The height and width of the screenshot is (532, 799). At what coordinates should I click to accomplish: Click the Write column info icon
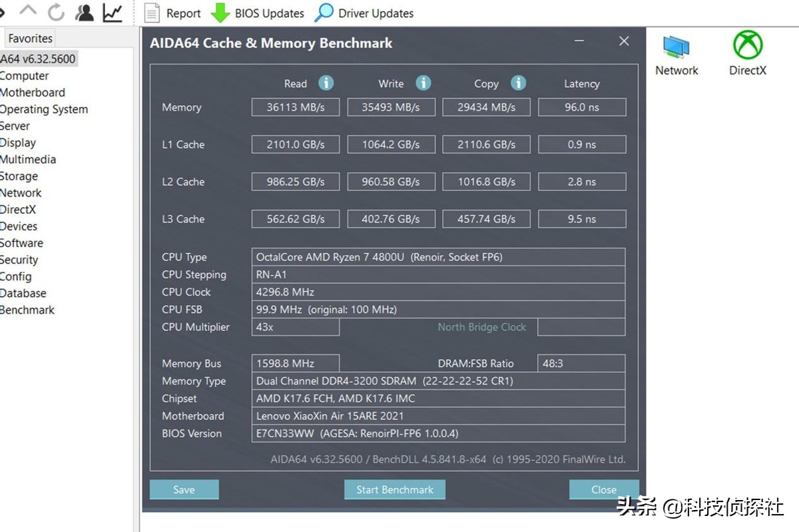pos(423,83)
